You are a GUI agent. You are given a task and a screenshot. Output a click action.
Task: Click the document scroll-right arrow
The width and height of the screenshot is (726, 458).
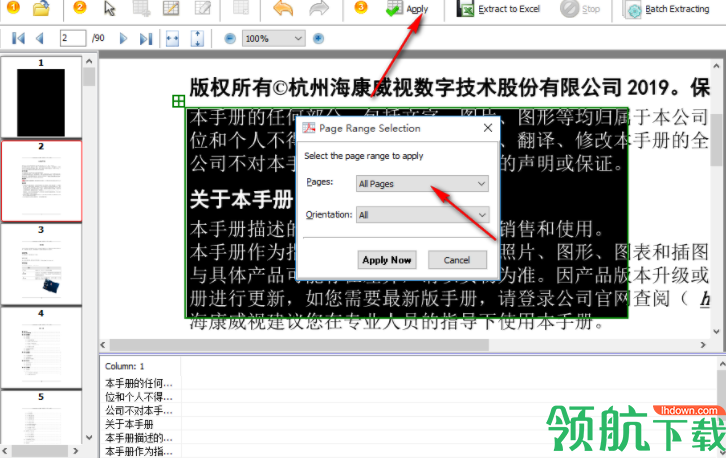coord(703,345)
